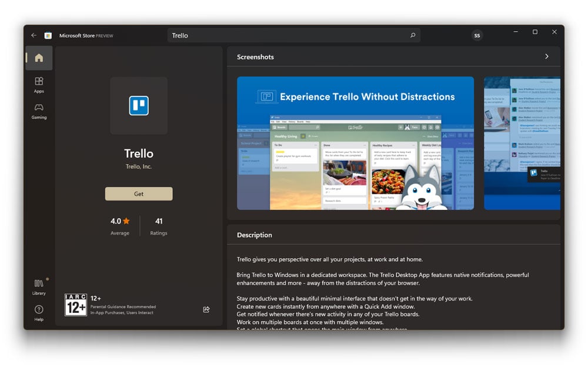Open Help in the sidebar
This screenshot has width=588, height=367.
tap(39, 313)
